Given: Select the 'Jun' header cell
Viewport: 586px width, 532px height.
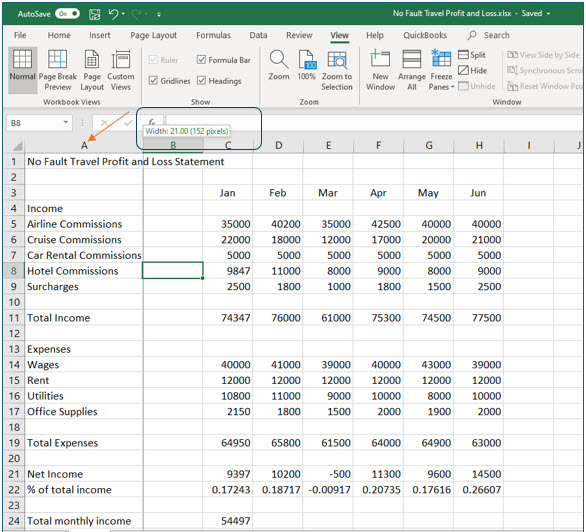Looking at the screenshot, I should click(x=478, y=193).
